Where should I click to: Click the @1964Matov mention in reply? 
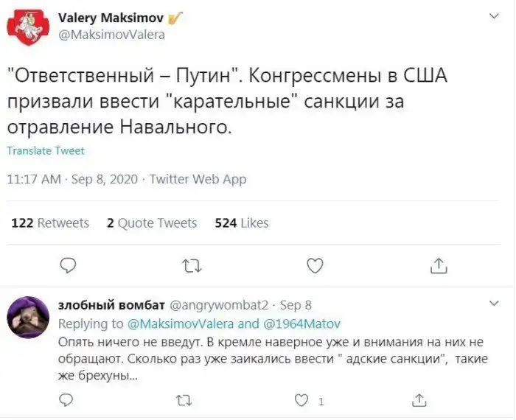tap(300, 323)
